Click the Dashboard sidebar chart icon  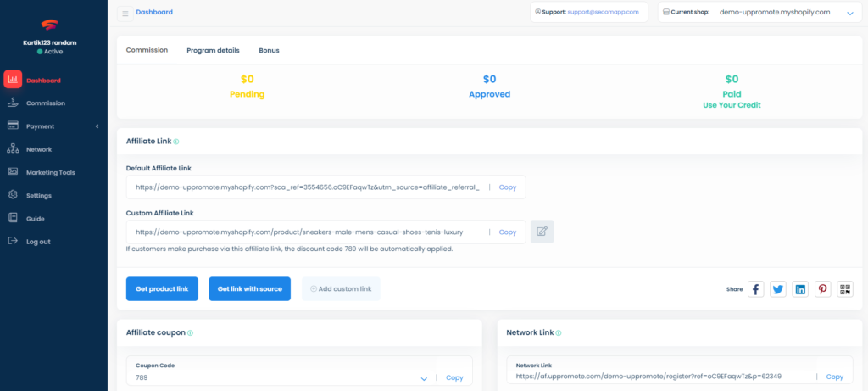pos(13,80)
